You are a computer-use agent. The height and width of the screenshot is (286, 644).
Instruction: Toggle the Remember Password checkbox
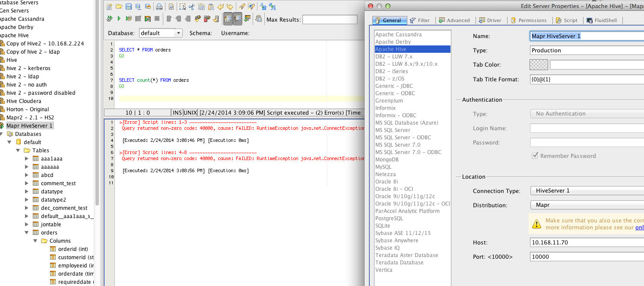click(x=535, y=155)
